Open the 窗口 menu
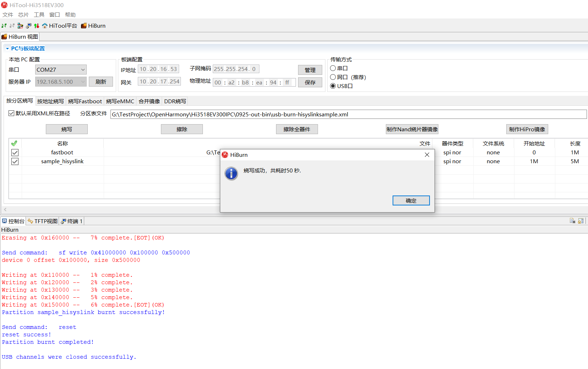Screen dimensions: 588x369 point(55,15)
